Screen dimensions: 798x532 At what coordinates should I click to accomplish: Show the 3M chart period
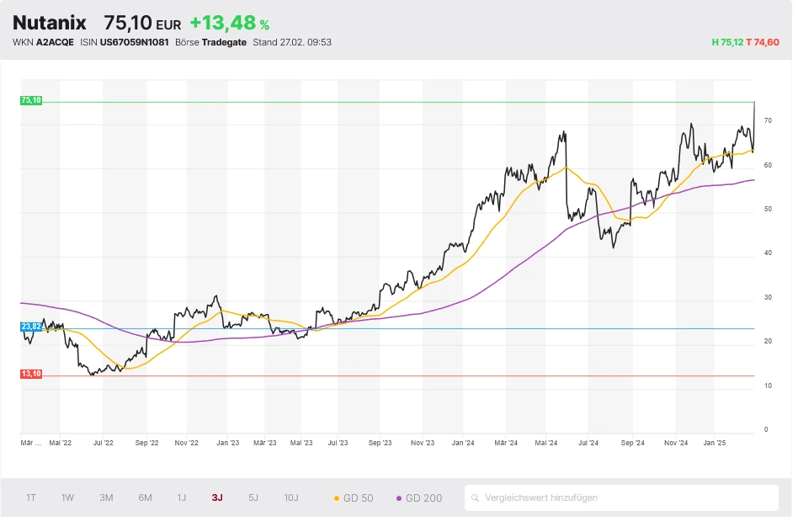106,497
